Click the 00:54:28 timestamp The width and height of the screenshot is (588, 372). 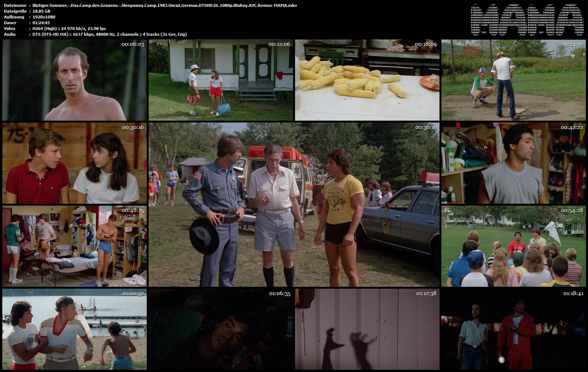coord(572,211)
